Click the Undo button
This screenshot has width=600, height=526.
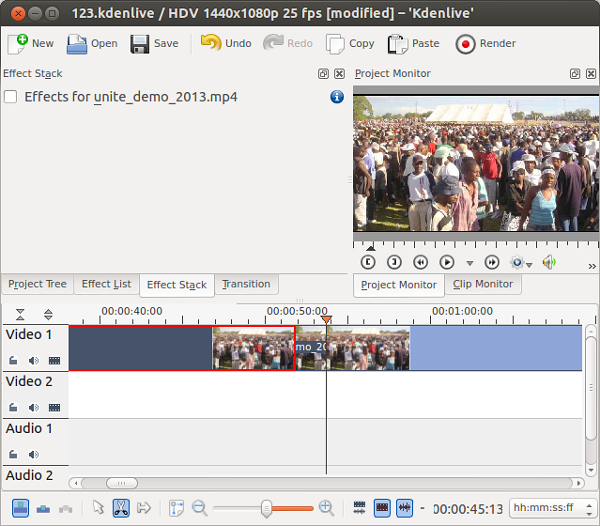(226, 44)
